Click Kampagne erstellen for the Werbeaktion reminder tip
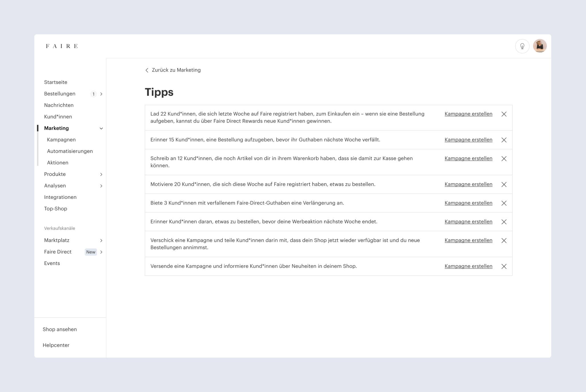Image resolution: width=586 pixels, height=392 pixels. 468,222
